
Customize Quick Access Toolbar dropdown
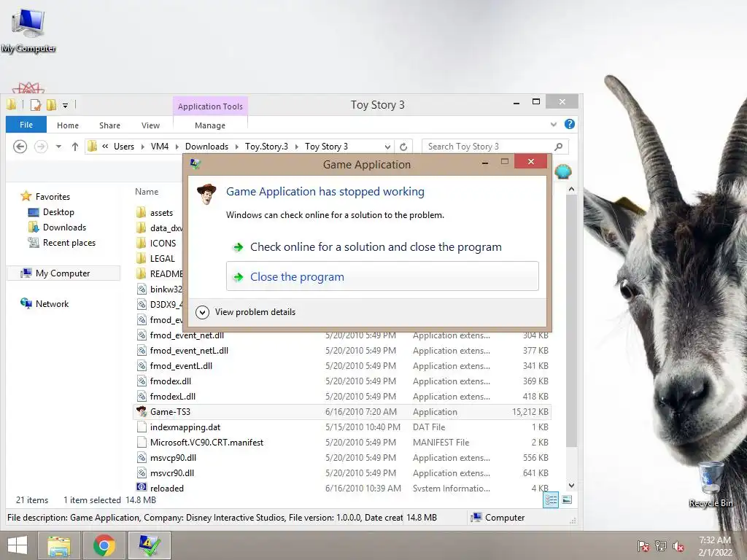coord(65,105)
